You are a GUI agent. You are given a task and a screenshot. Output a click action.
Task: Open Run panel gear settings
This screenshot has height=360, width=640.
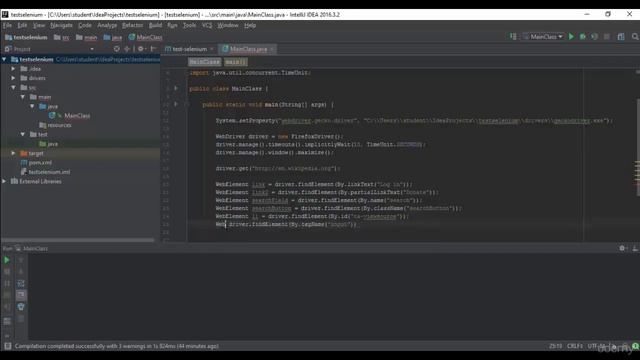coord(622,248)
